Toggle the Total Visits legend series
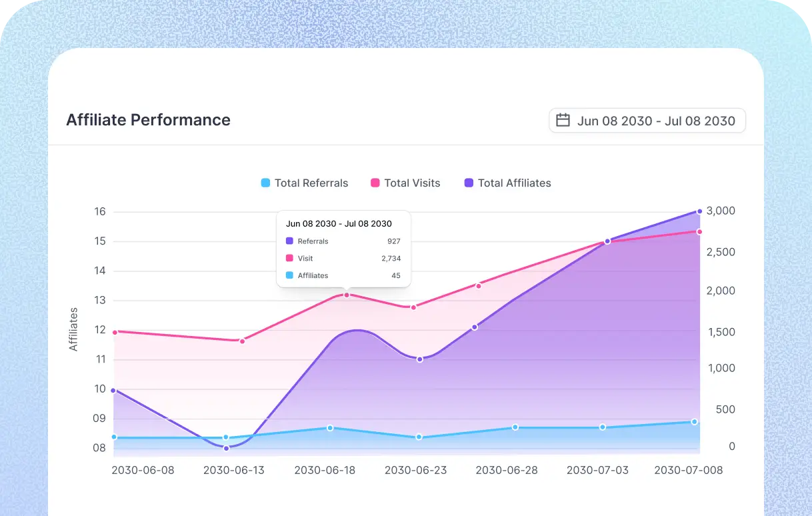The image size is (812, 516). [412, 183]
